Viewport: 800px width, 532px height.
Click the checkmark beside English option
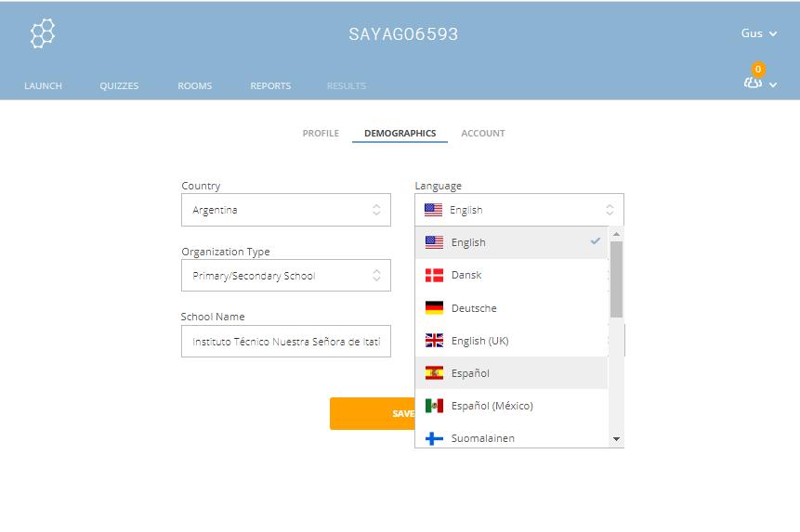[x=596, y=241]
